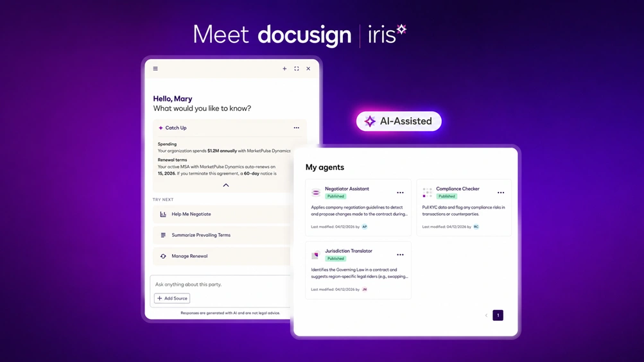Click the RC avatar on Compliance Checker
644x362 pixels.
coord(476,227)
